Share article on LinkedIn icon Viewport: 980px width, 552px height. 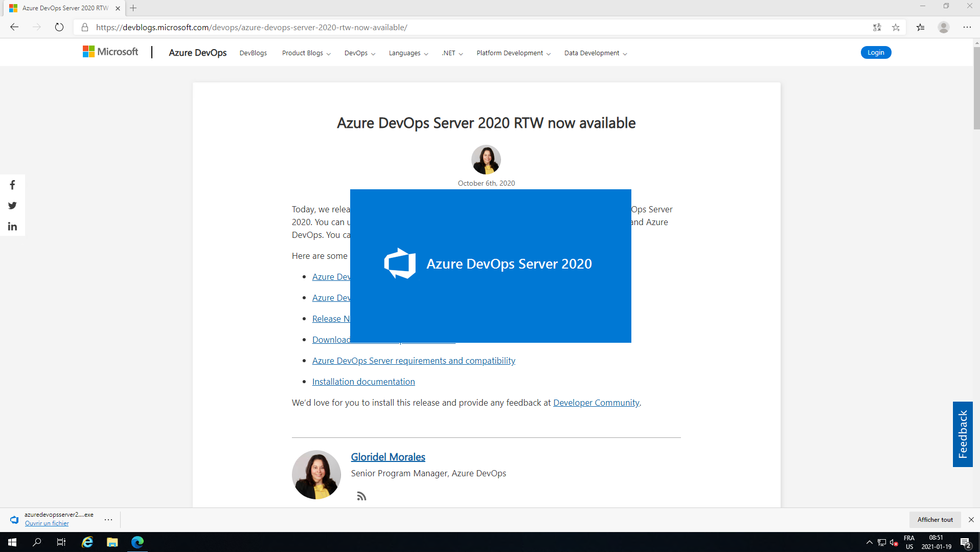click(12, 227)
